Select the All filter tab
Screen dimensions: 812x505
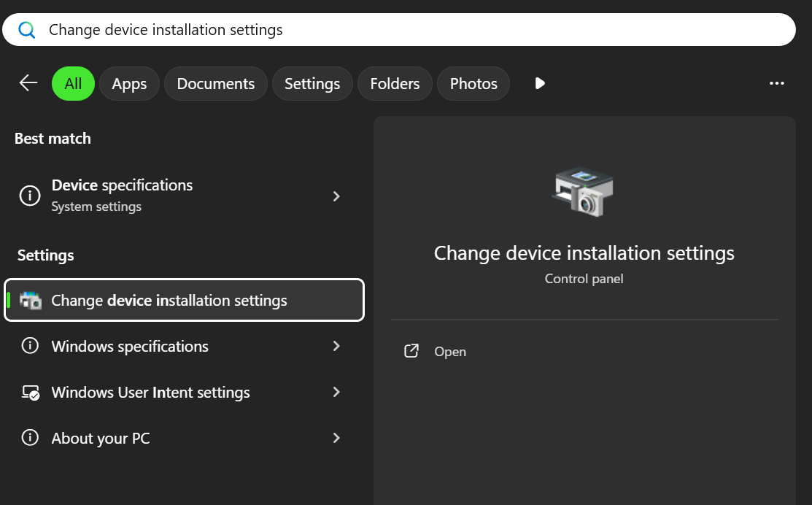click(73, 83)
